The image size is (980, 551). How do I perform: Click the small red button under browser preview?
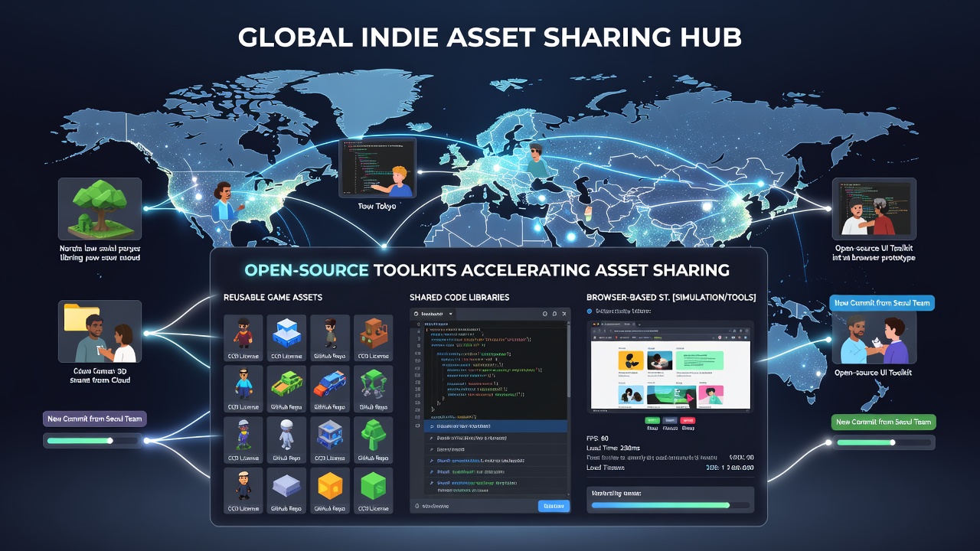(688, 420)
